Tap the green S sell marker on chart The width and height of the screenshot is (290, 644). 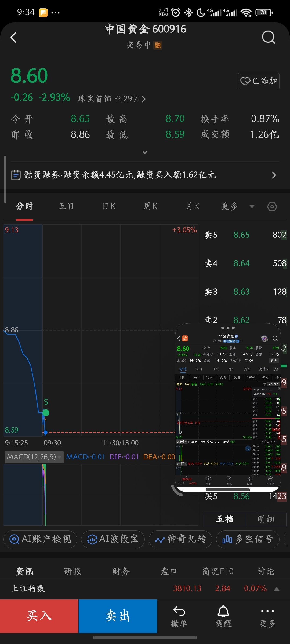[46, 412]
